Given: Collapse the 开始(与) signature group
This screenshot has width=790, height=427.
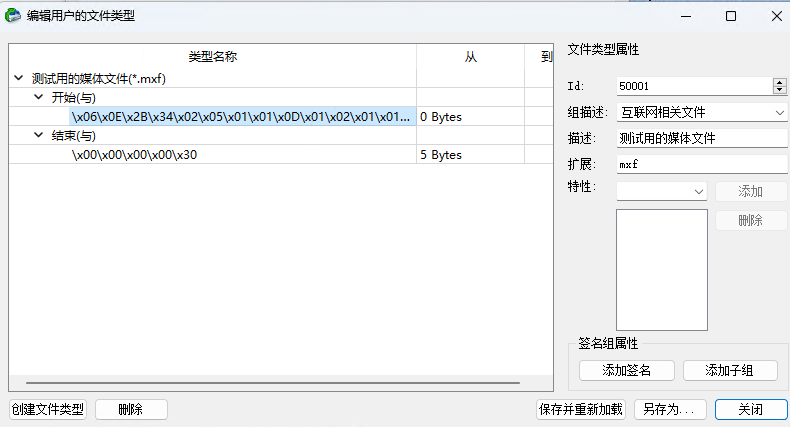Looking at the screenshot, I should 38,97.
